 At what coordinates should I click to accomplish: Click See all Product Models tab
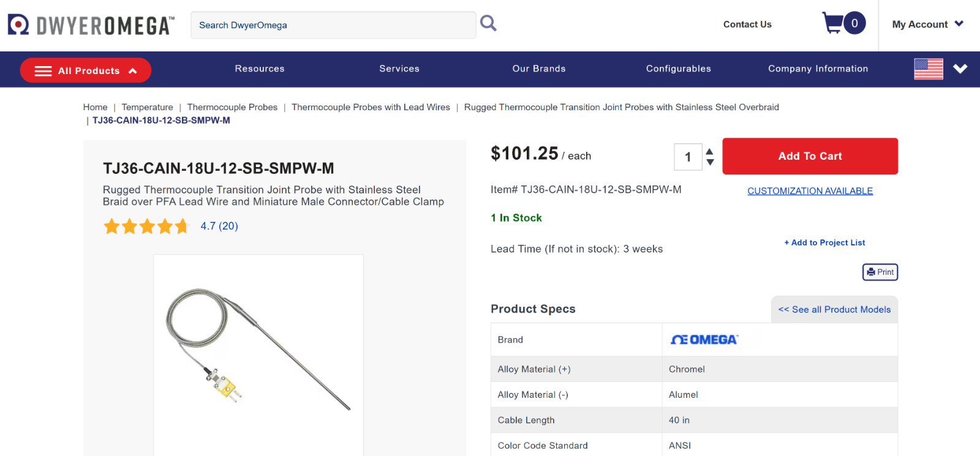pyautogui.click(x=834, y=309)
